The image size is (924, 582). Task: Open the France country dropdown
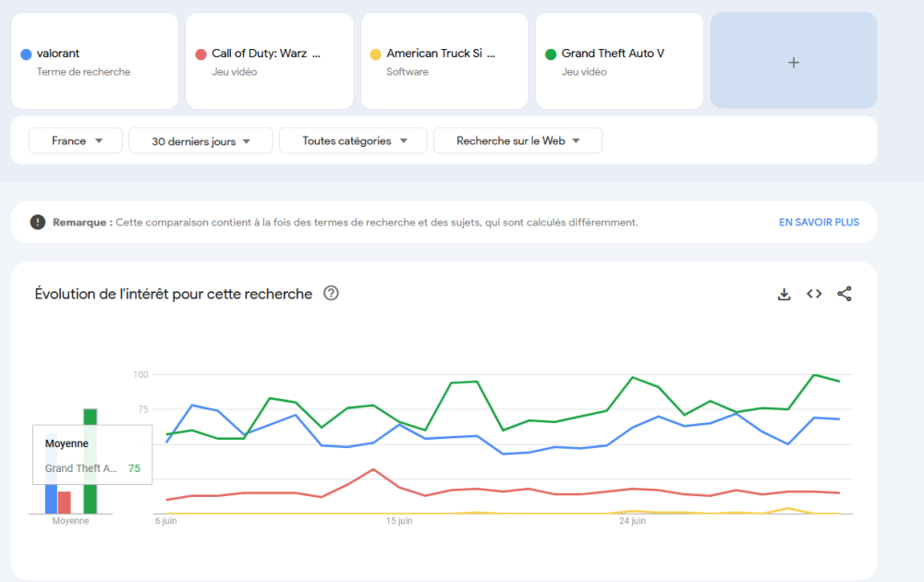coord(75,140)
